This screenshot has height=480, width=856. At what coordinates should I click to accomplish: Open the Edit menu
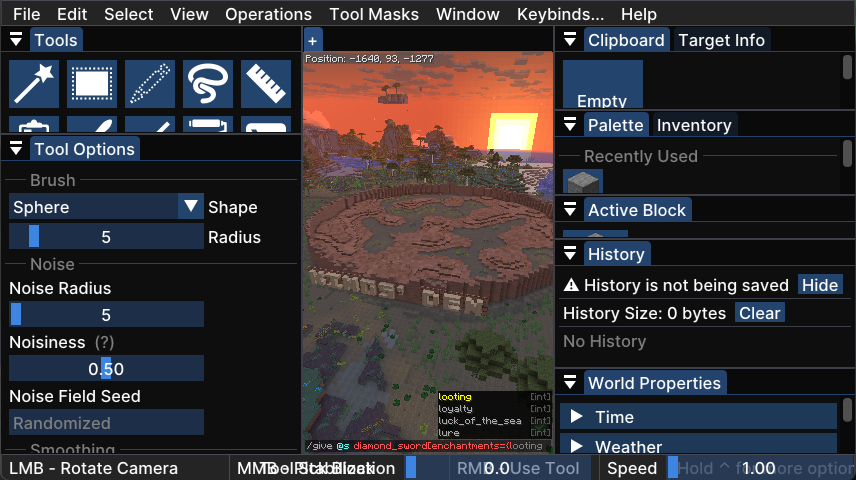point(72,14)
